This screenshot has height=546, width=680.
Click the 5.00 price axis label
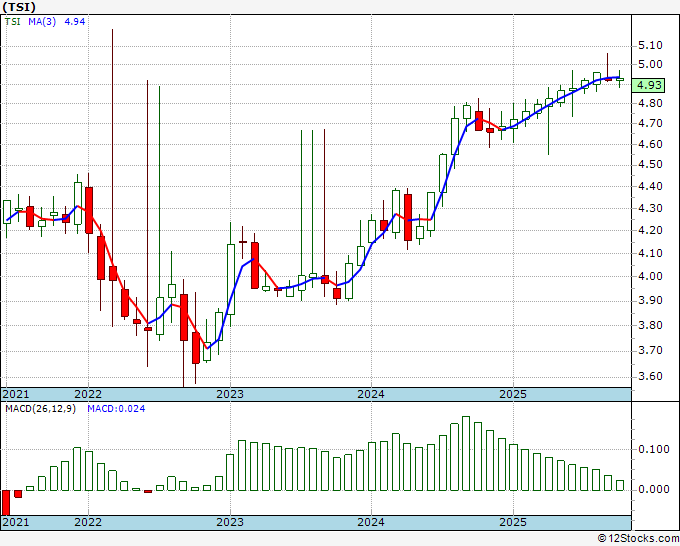(x=650, y=65)
